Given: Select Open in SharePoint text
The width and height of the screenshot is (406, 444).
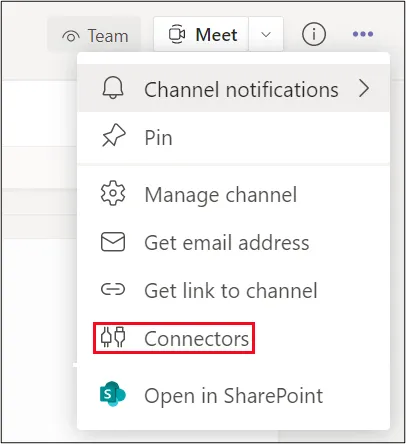Looking at the screenshot, I should click(x=234, y=396).
